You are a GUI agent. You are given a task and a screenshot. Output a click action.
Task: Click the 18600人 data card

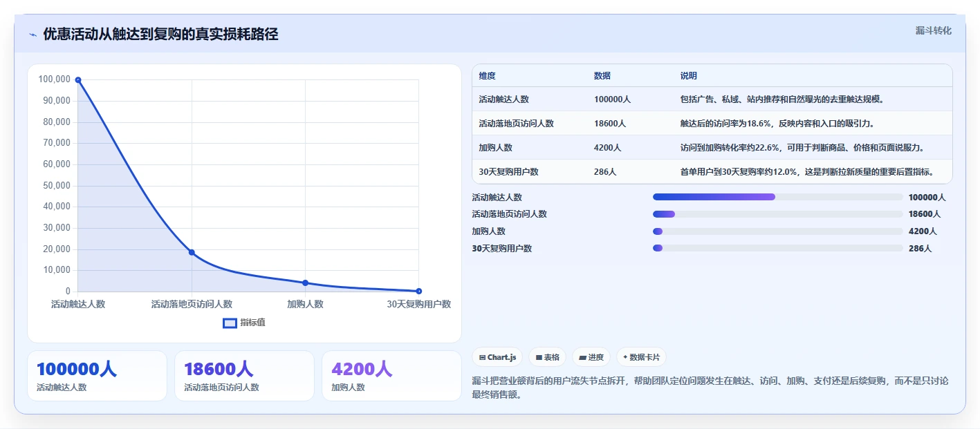click(x=244, y=376)
